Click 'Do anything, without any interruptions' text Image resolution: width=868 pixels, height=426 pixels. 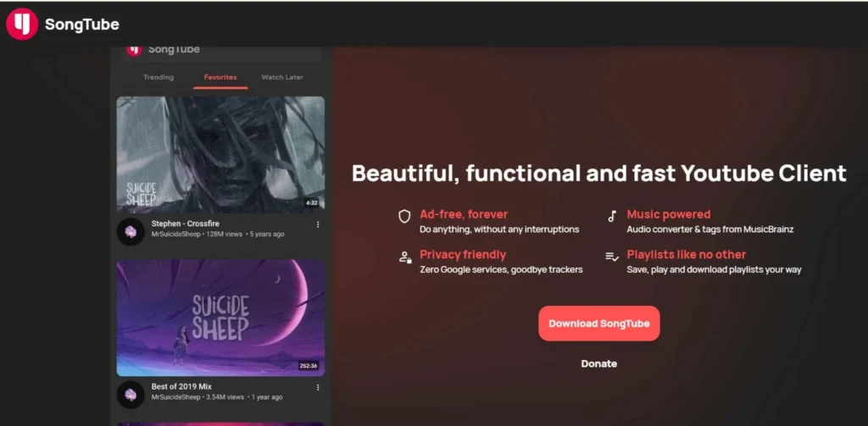(499, 229)
